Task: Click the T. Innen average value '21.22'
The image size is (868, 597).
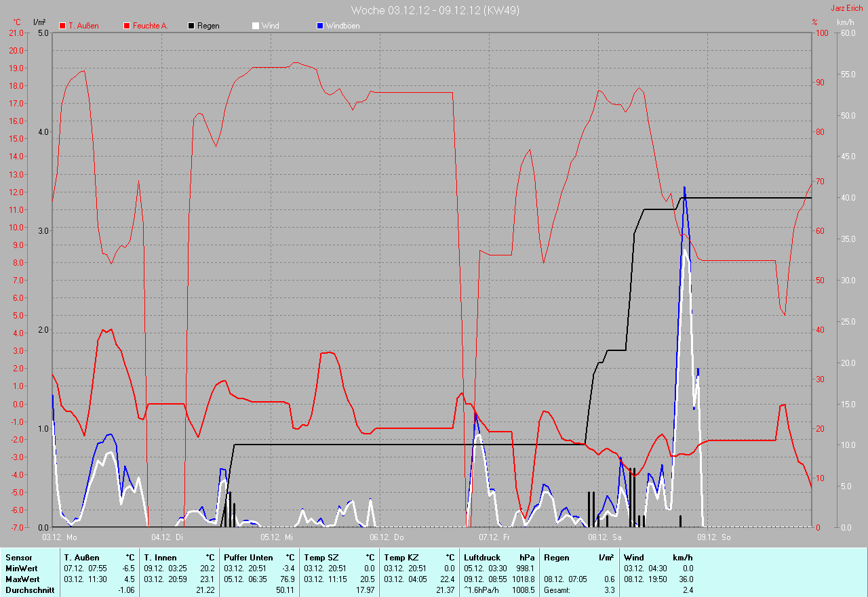Action: click(205, 590)
